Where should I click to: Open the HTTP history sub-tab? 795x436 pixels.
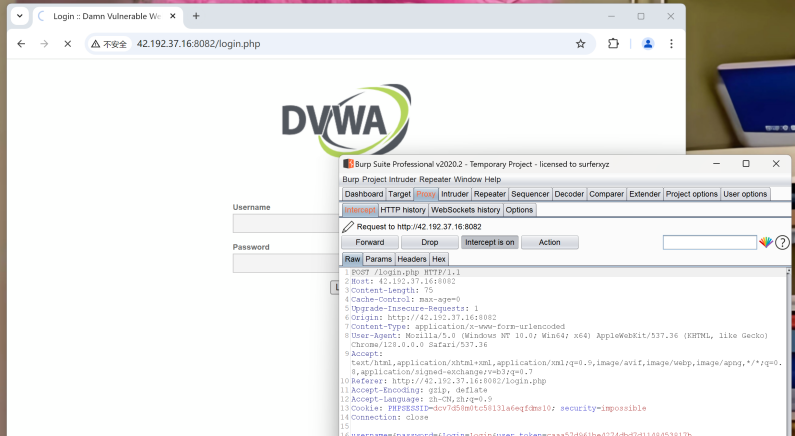pyautogui.click(x=403, y=210)
